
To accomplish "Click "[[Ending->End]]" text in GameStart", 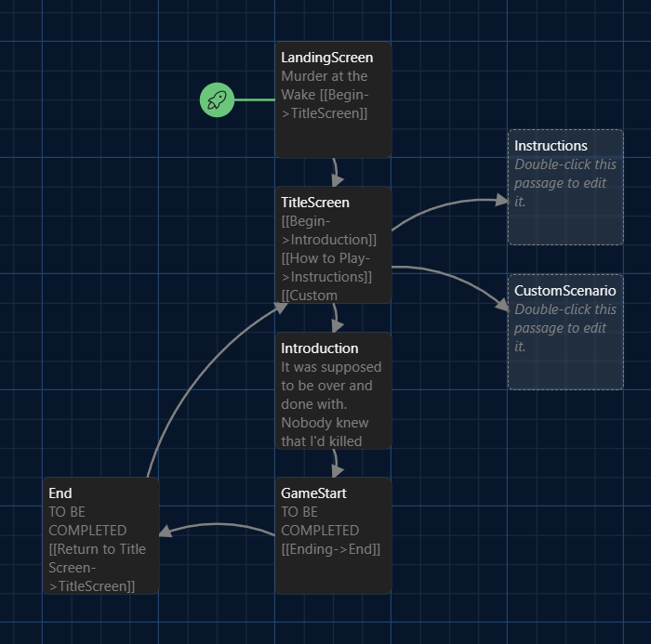I will coord(330,549).
